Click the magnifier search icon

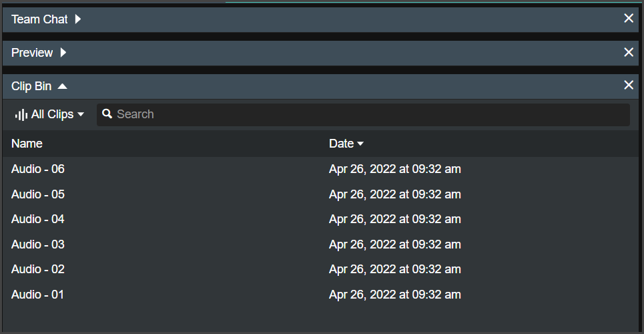(107, 114)
